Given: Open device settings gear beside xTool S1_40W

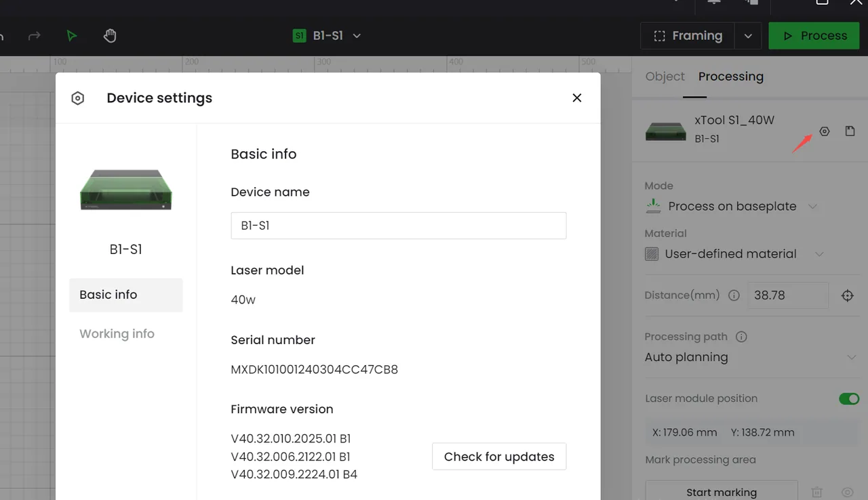Looking at the screenshot, I should 825,131.
